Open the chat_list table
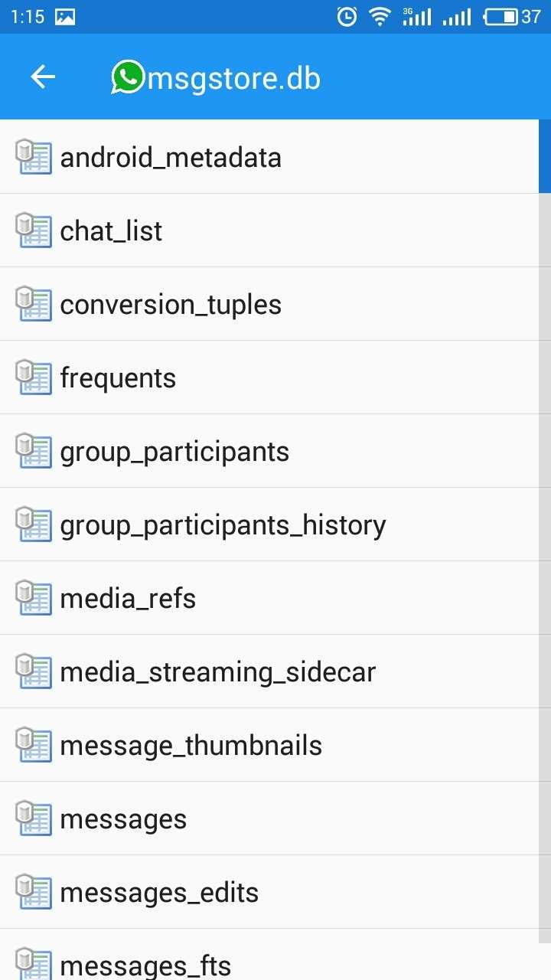The width and height of the screenshot is (551, 980). (111, 231)
